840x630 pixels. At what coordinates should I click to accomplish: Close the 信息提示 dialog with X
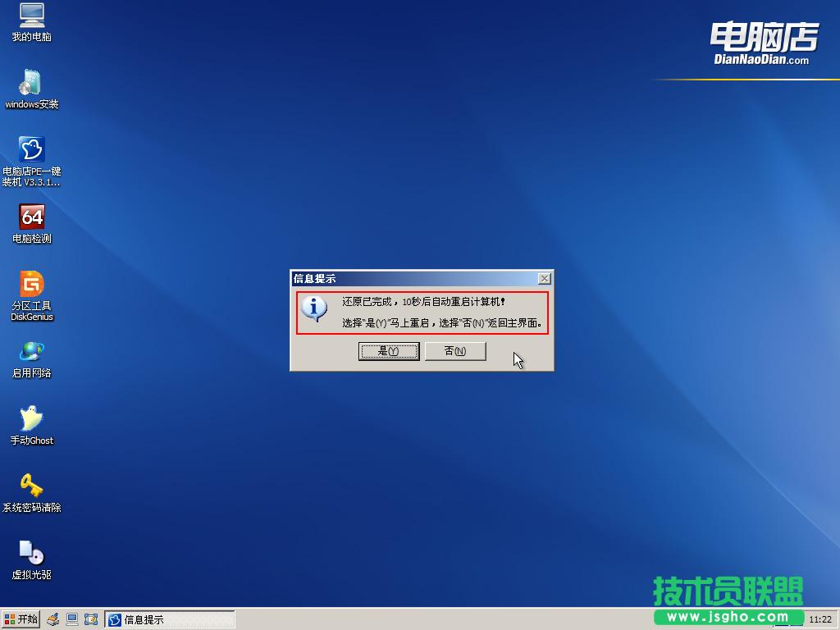click(x=545, y=278)
